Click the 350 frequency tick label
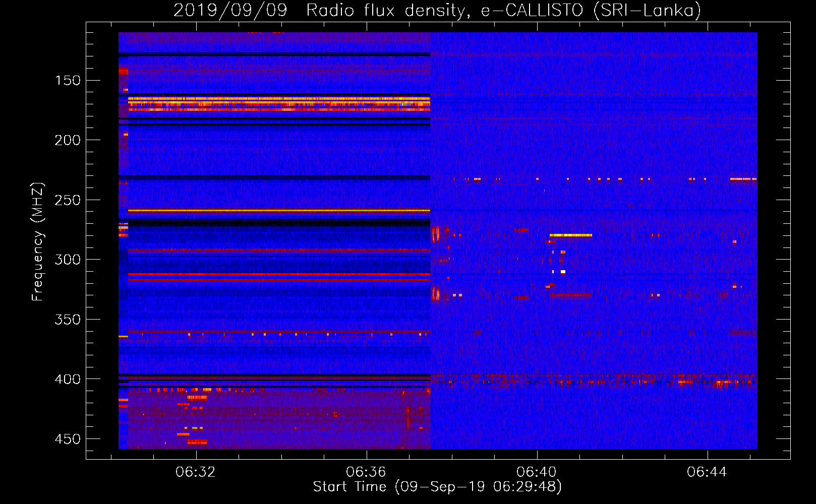Viewport: 816px width, 504px height. (x=68, y=320)
